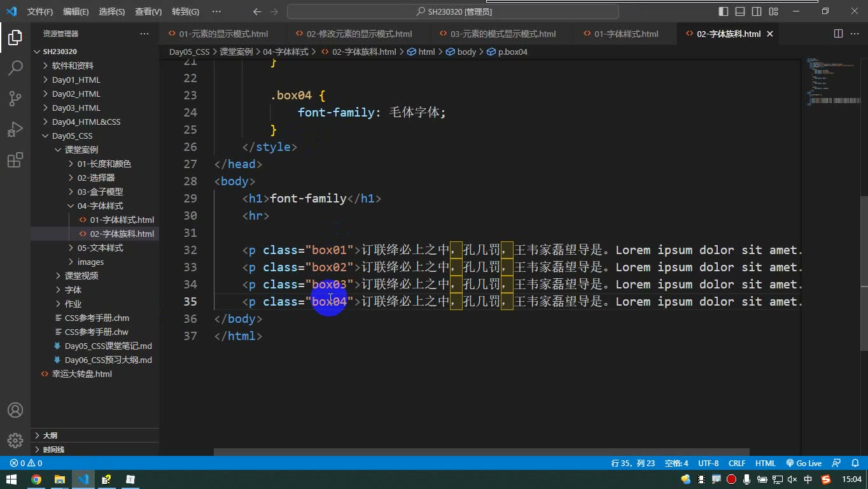Open explorer panel more actions menu

tap(144, 34)
